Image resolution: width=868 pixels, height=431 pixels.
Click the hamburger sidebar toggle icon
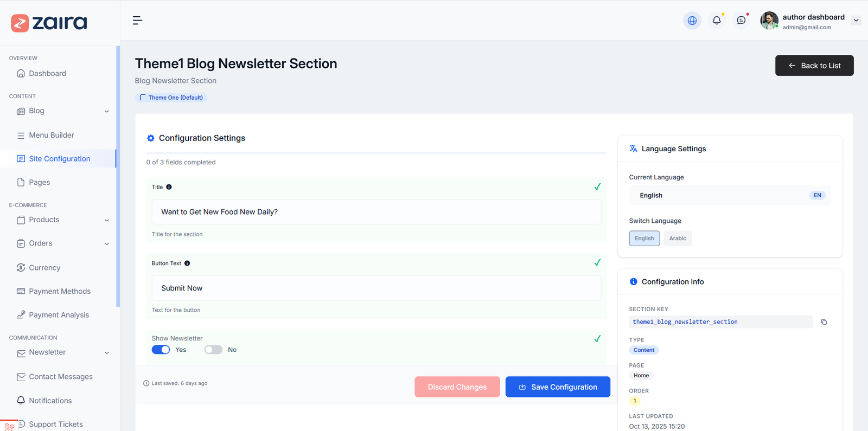click(x=137, y=21)
